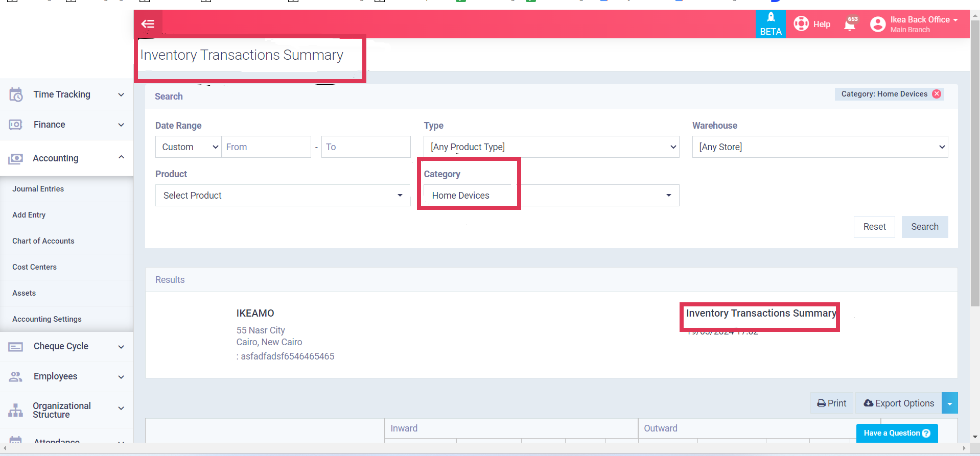Open the Any Product Type dropdown
980x456 pixels.
coord(551,147)
